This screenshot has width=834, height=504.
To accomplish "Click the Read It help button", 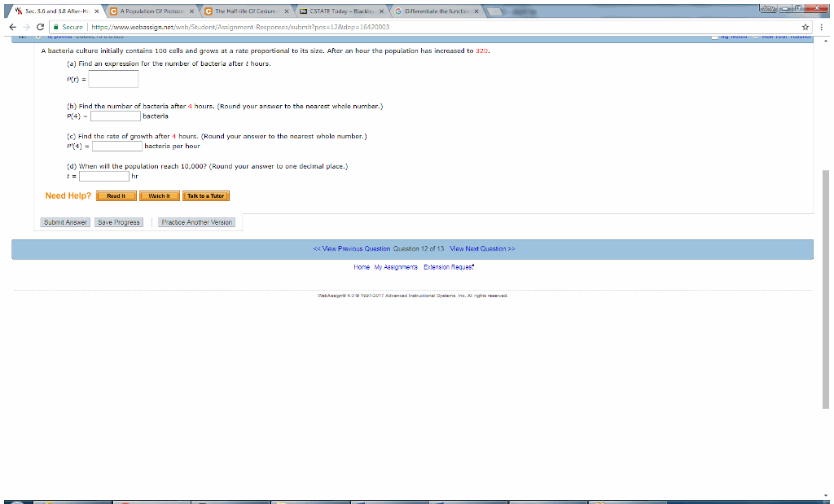I will point(115,195).
